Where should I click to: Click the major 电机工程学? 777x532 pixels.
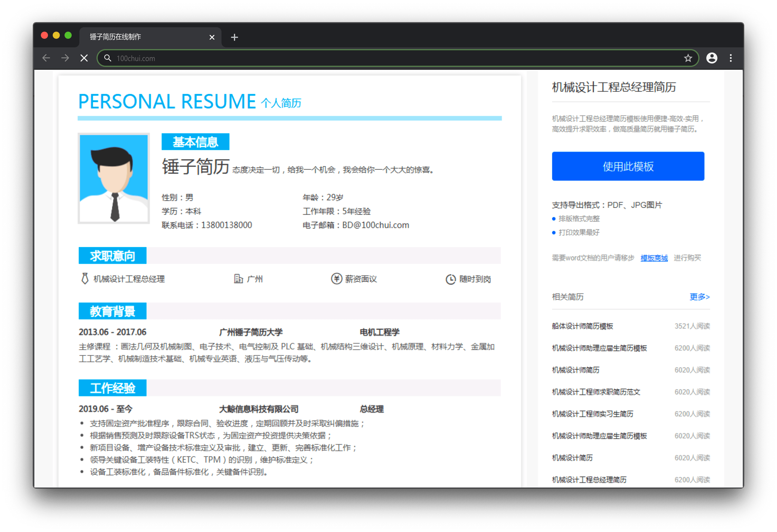tap(380, 332)
